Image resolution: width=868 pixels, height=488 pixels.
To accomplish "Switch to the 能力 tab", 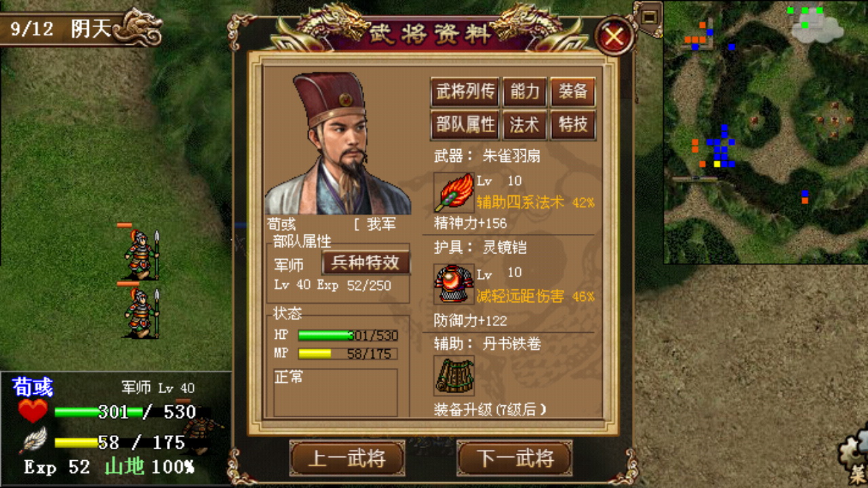I will [x=524, y=92].
